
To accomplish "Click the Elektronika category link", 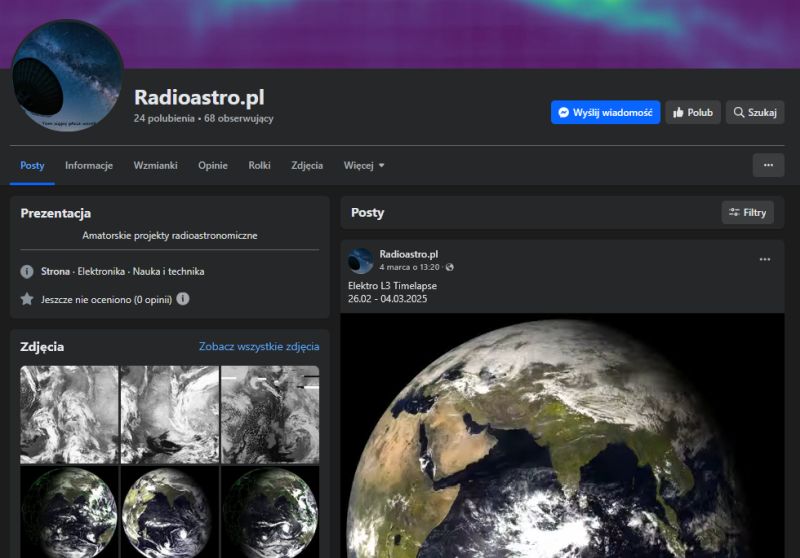I will point(101,271).
